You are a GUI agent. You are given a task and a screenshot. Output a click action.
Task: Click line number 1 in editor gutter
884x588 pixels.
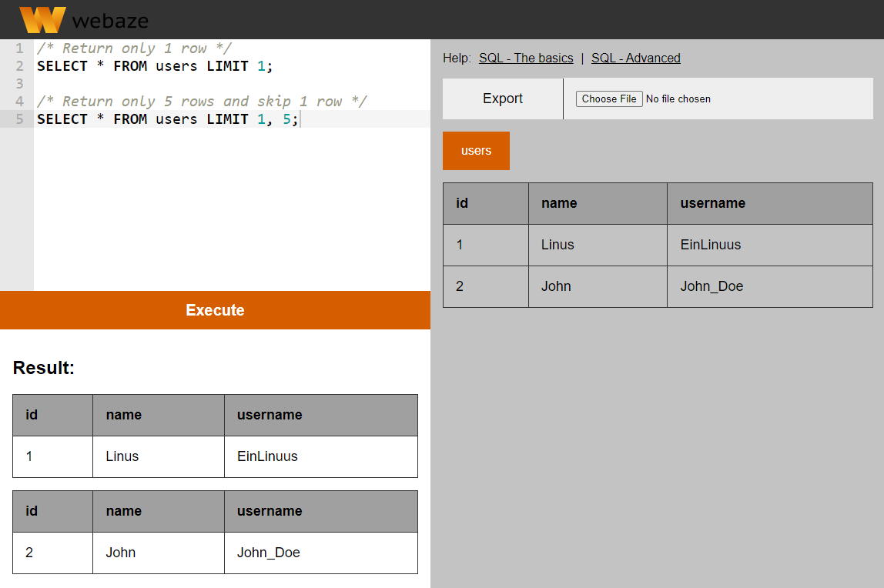click(x=20, y=48)
